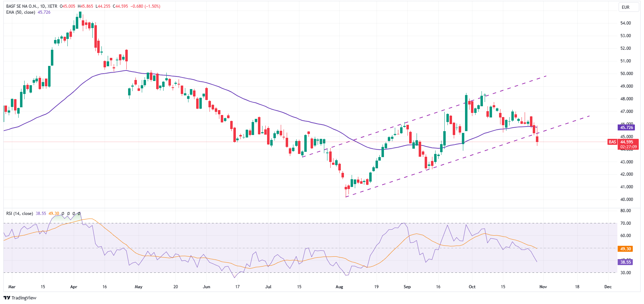Click the Aug label on time axis
Viewport: 644px width, 304px height.
tap(339, 287)
